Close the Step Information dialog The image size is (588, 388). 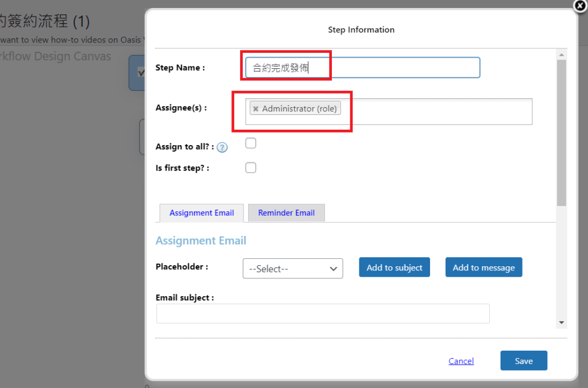click(580, 6)
